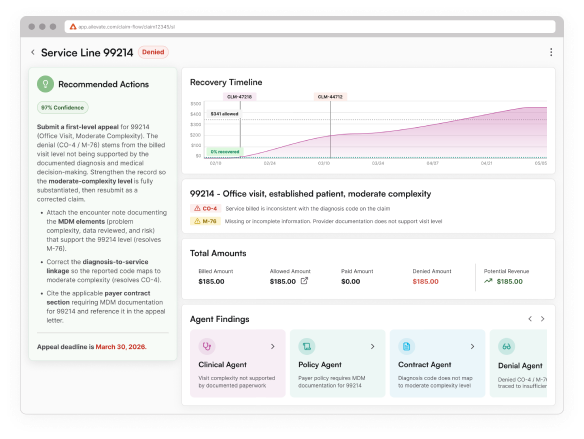Click the Paid Amount value $0.00
This screenshot has height=439, width=584.
pyautogui.click(x=350, y=281)
